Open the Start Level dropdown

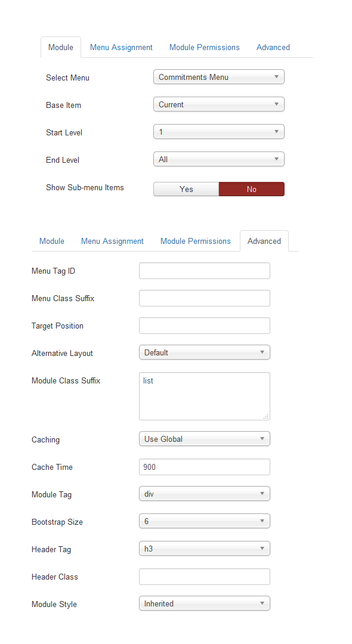click(x=218, y=132)
